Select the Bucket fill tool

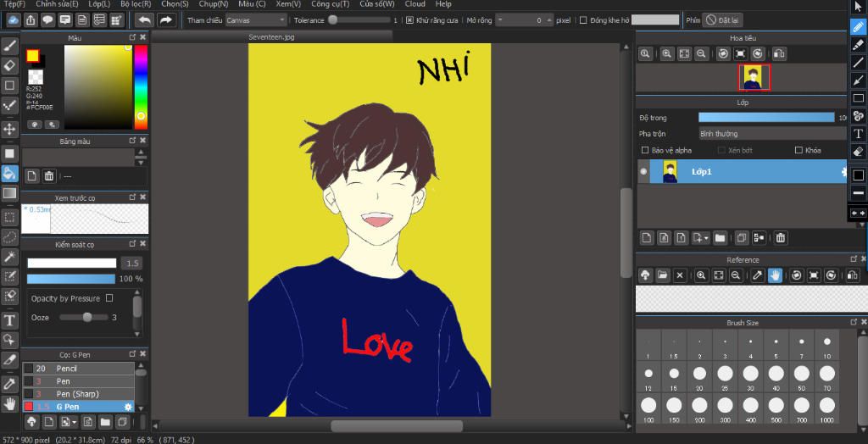[x=10, y=174]
